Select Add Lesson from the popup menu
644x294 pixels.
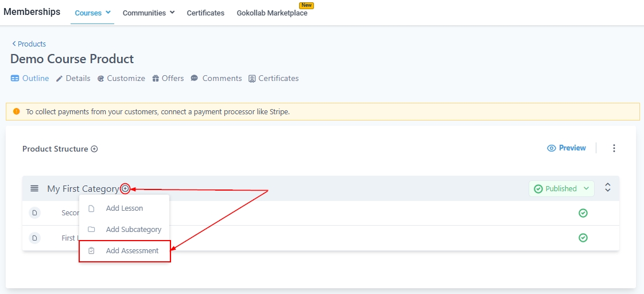coord(124,208)
